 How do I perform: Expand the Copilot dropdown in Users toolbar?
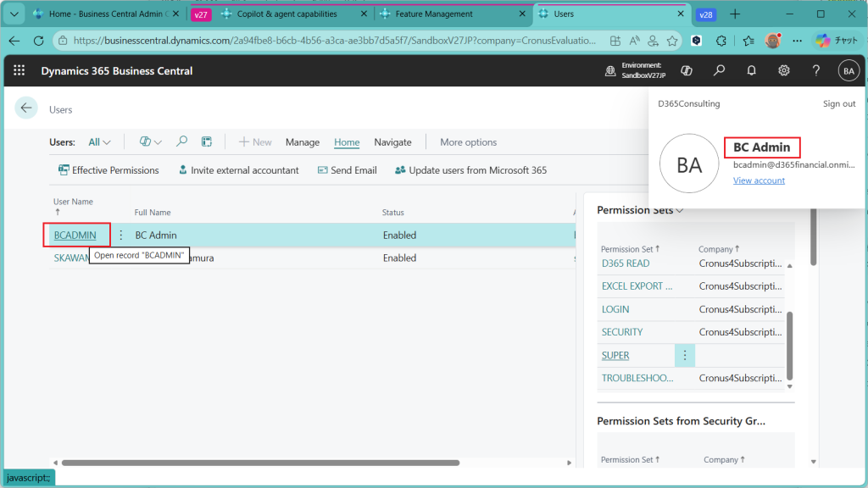click(150, 142)
